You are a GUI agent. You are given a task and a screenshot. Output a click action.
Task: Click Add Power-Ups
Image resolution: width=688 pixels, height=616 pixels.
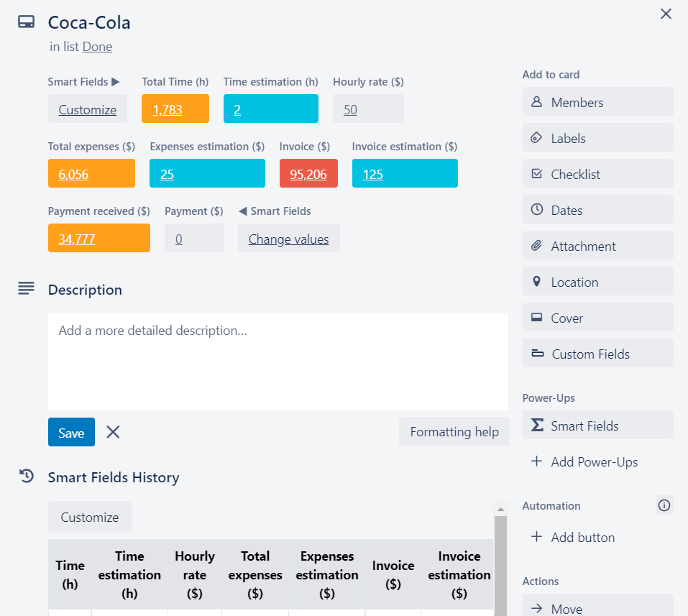pos(593,462)
